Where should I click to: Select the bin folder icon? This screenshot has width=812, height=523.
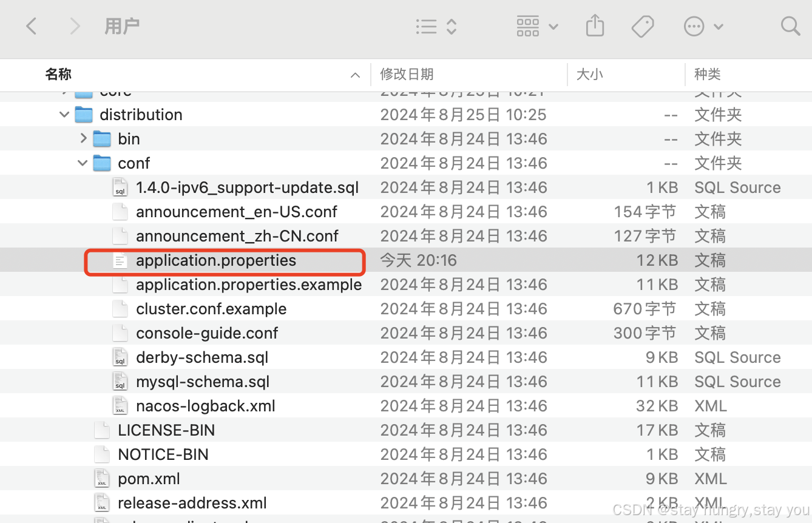point(102,139)
